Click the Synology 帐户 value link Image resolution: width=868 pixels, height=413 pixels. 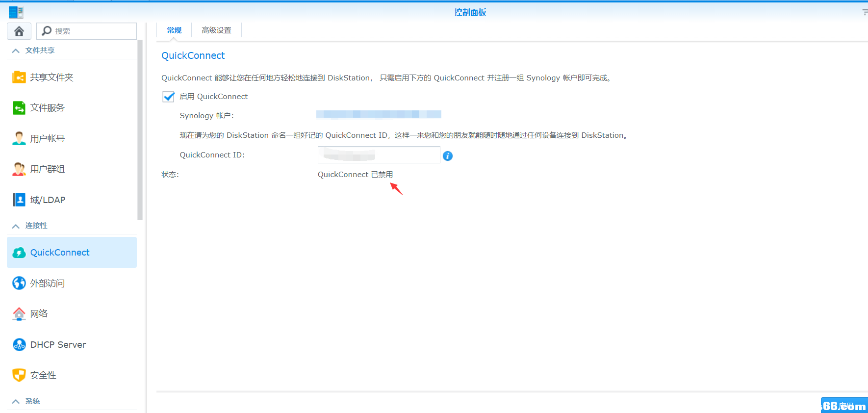[x=379, y=114]
